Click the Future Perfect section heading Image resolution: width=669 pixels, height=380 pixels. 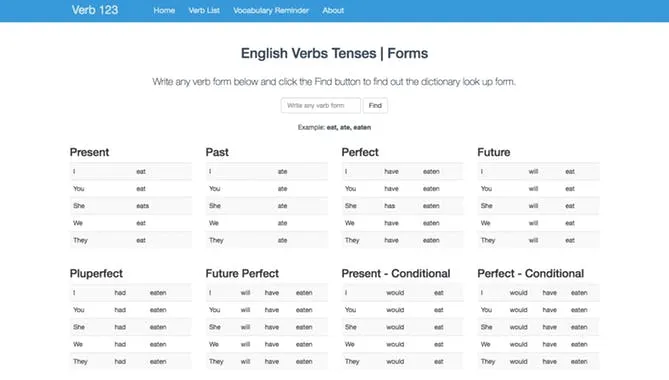tap(242, 273)
